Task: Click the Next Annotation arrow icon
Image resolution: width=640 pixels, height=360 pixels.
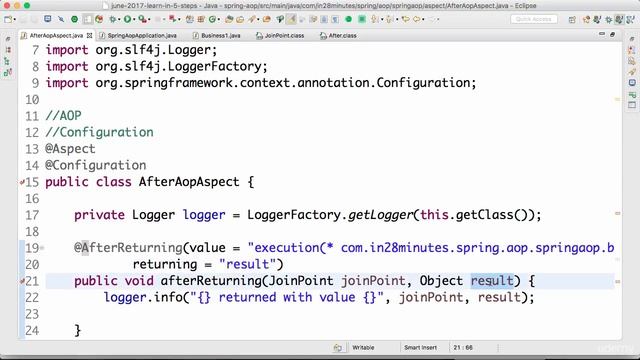Action: pos(374,19)
